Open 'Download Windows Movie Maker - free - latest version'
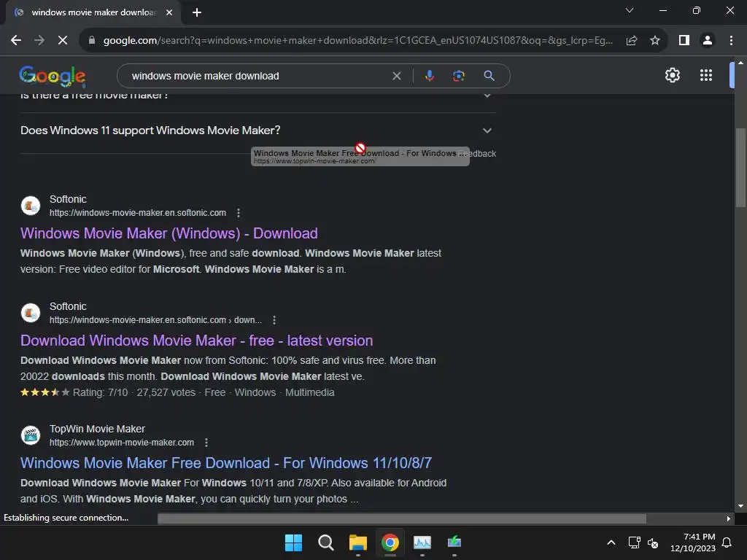This screenshot has width=747, height=560. (197, 341)
